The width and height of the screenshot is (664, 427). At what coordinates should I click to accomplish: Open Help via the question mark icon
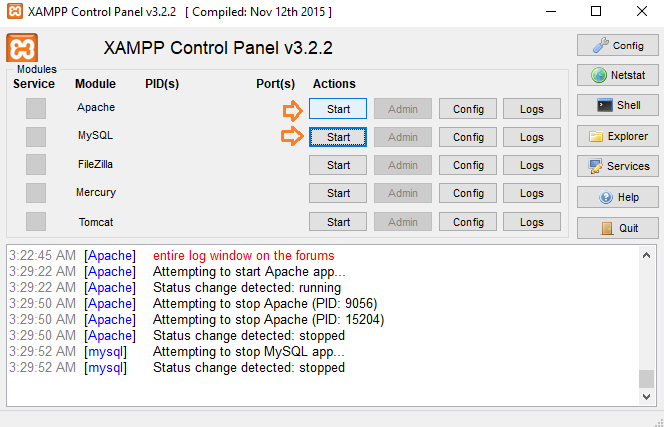coord(617,197)
